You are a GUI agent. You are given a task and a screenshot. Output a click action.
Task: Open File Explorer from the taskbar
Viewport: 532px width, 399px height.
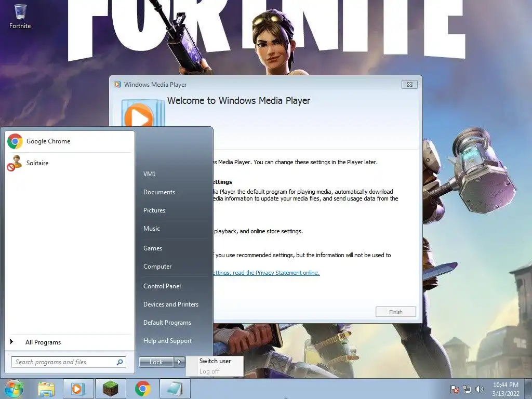coord(46,389)
